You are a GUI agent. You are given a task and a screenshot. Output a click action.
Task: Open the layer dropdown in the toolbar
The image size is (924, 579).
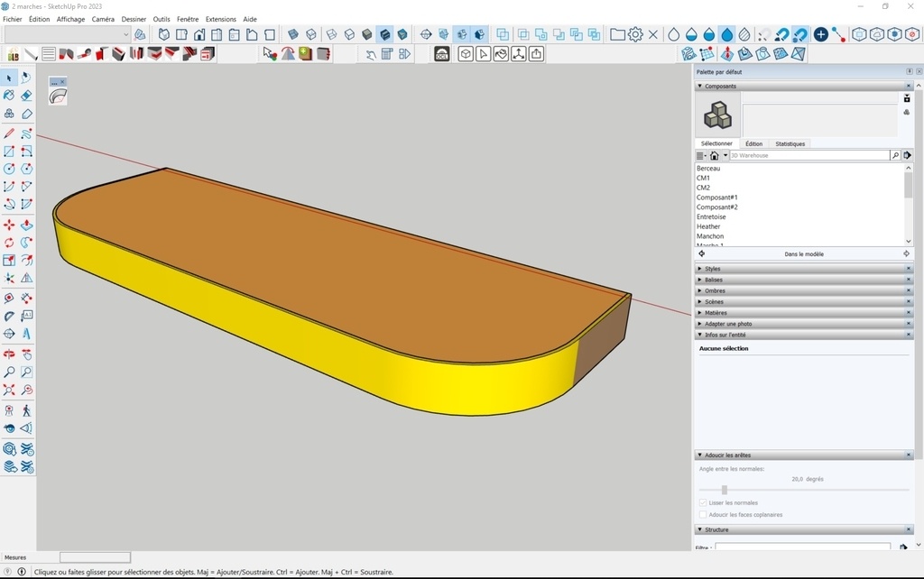(68, 34)
